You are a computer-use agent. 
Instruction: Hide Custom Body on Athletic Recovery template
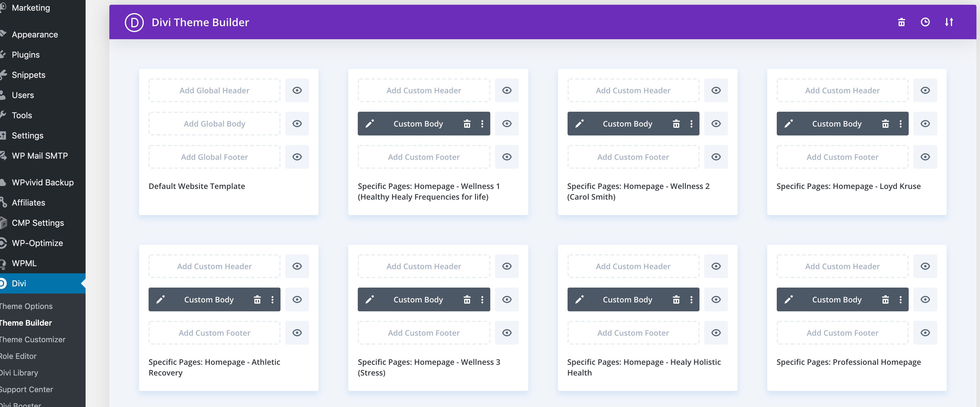(x=297, y=299)
